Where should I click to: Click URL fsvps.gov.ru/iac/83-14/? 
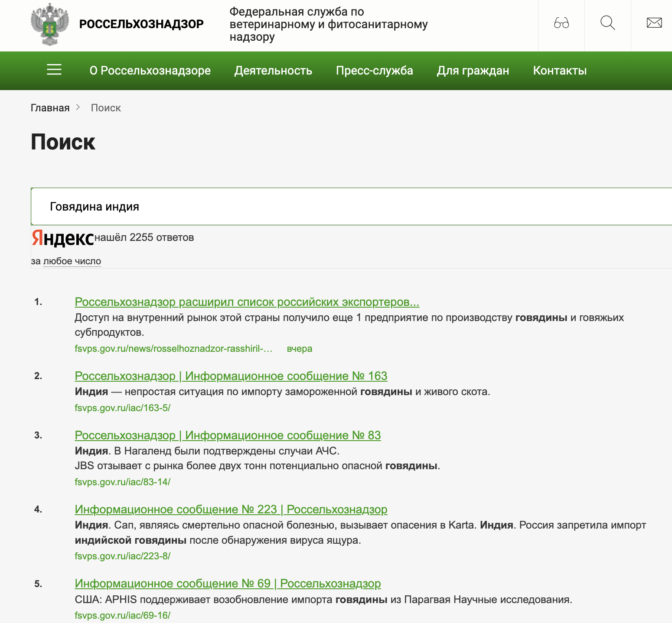(123, 482)
